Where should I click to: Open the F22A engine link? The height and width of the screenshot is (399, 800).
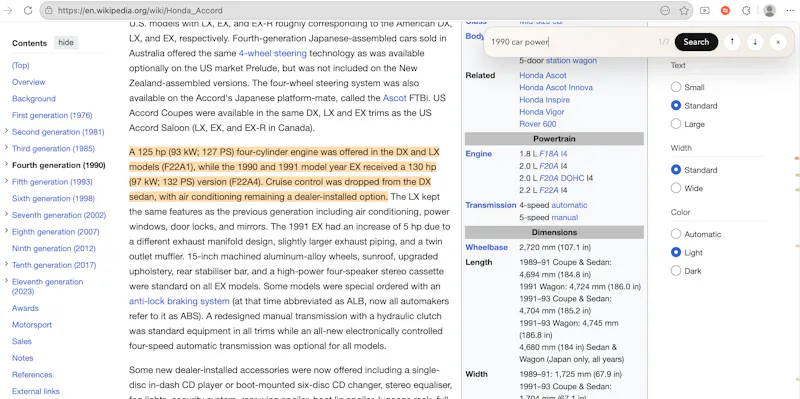click(549, 190)
